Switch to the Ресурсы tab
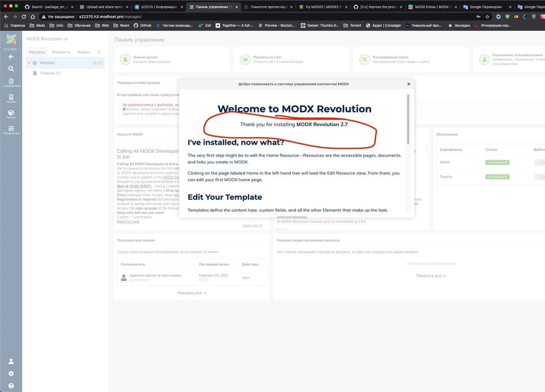The height and width of the screenshot is (392, 545). click(37, 52)
